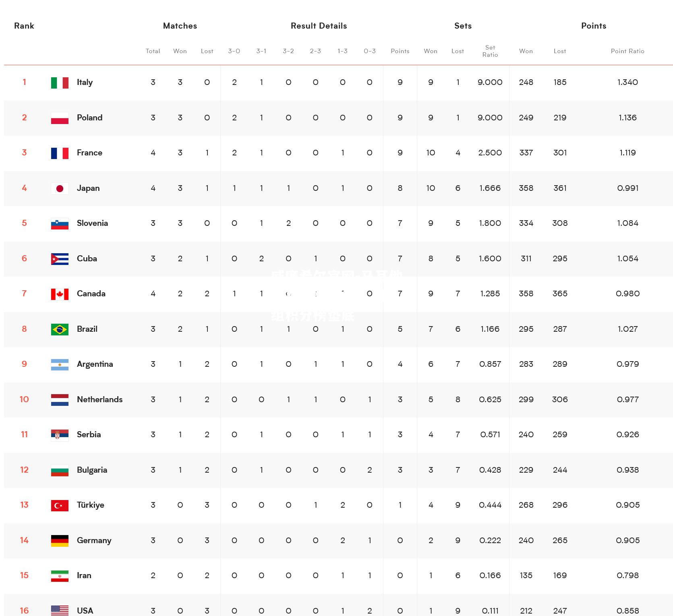Open the Slovenia team link
Viewport: 673px width, 616px height.
pyautogui.click(x=92, y=223)
